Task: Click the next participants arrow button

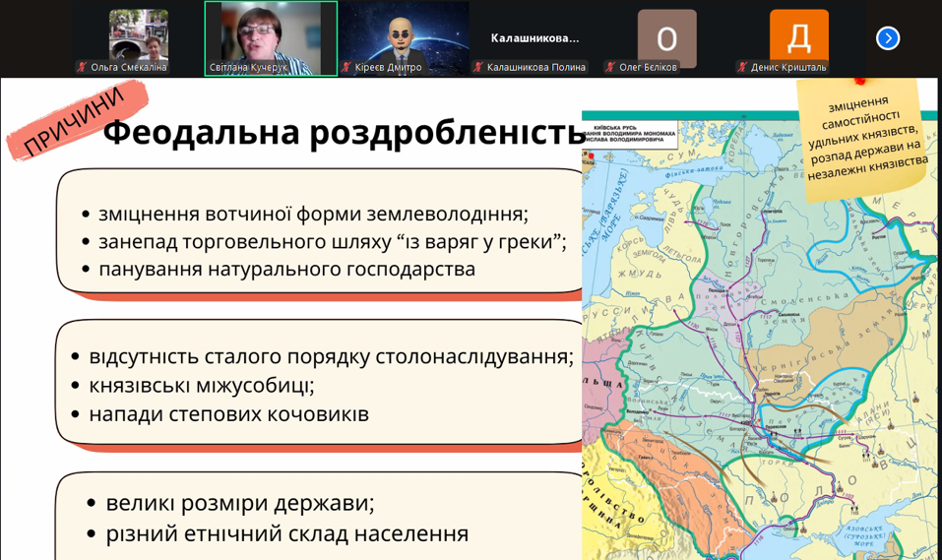Action: [887, 38]
